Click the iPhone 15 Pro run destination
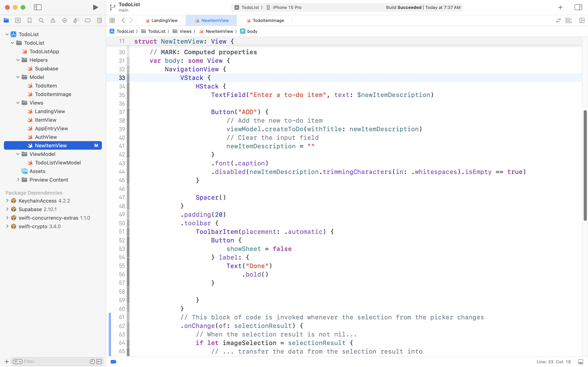This screenshot has width=588, height=367. pos(287,7)
